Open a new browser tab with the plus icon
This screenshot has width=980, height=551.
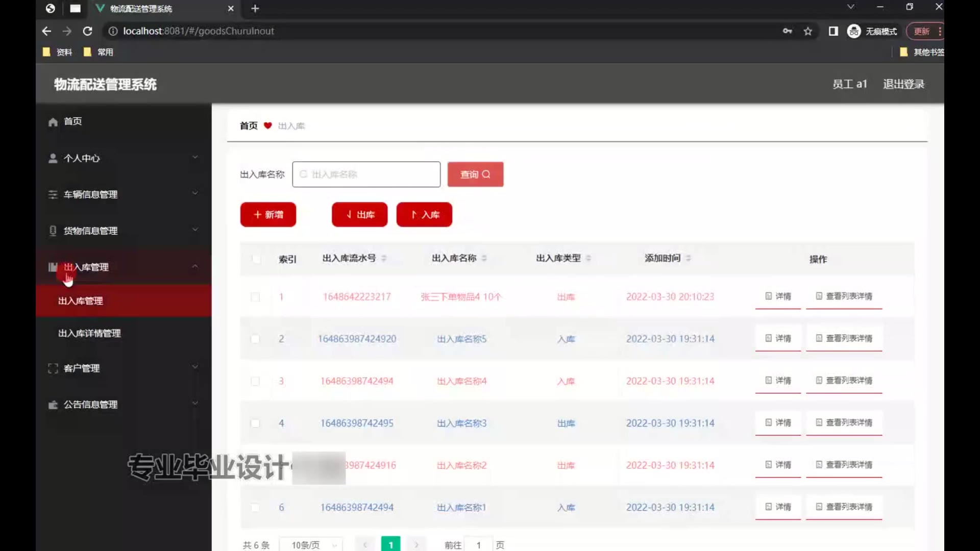point(255,9)
